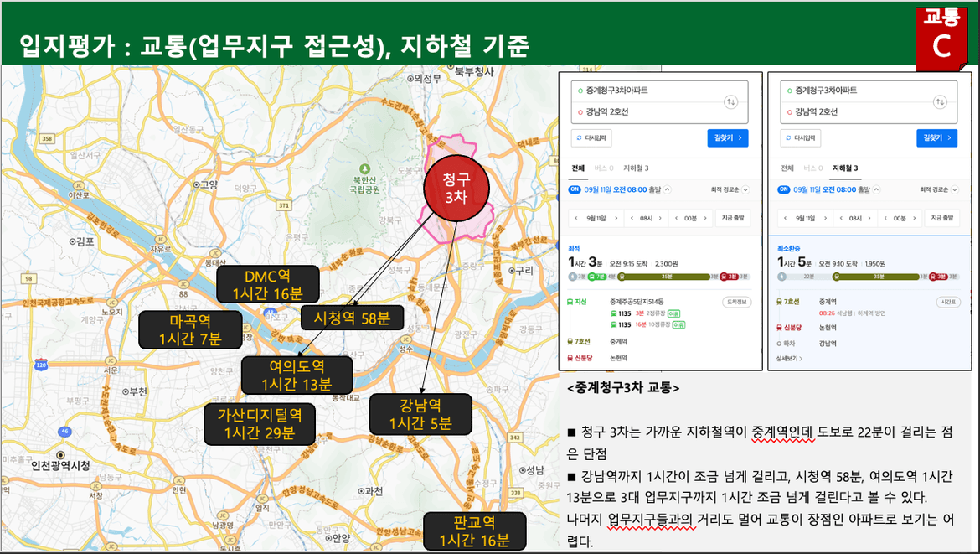Click 길찾기 button in right panel
Image resolution: width=980 pixels, height=554 pixels.
(937, 137)
